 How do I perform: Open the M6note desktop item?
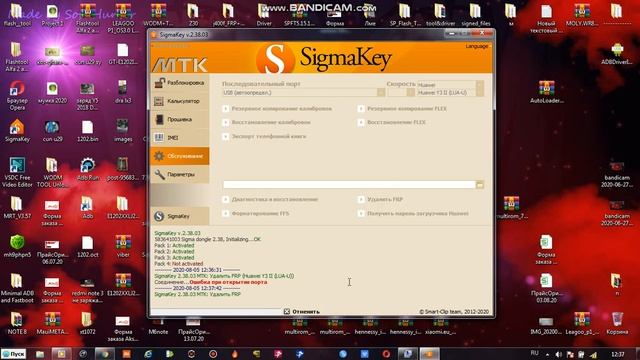pos(158,327)
